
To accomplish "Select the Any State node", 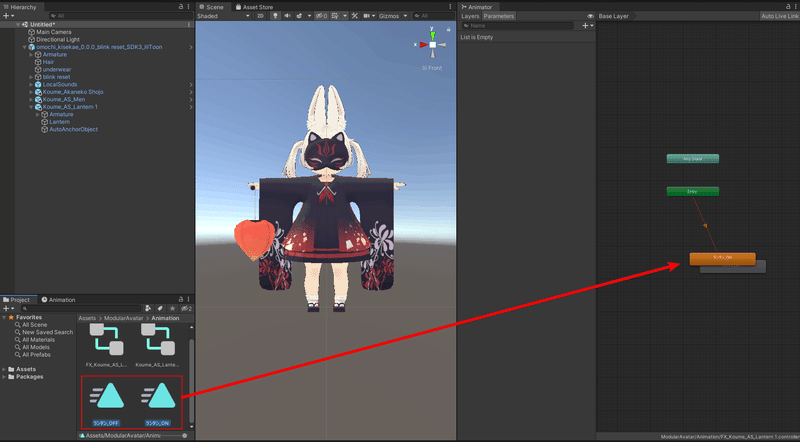I will [x=692, y=159].
